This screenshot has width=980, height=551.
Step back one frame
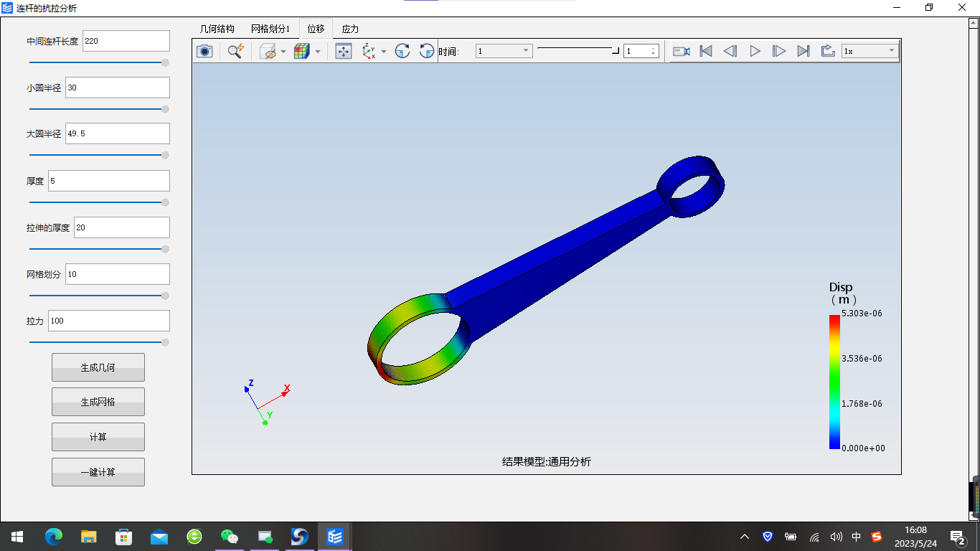(730, 51)
